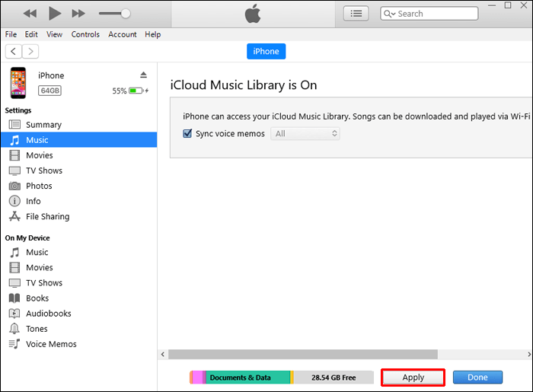Click the horizontal scrollbar left arrow

(x=163, y=354)
